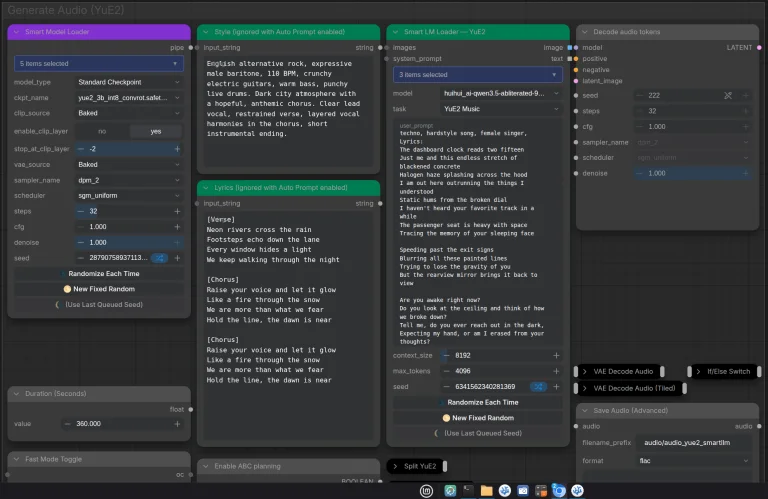The width and height of the screenshot is (768, 499).
Task: Click the denoise 1.000 slider in Decode audio tokens
Action: (x=693, y=173)
